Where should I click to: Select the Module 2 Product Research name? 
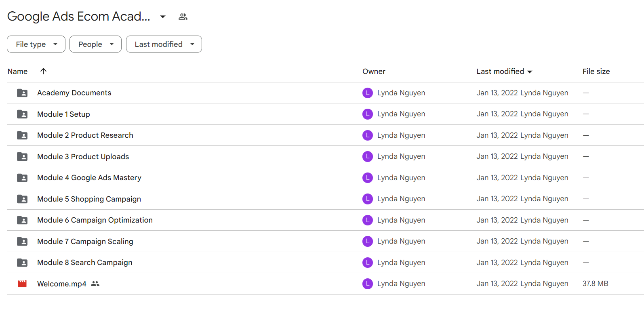pyautogui.click(x=85, y=135)
